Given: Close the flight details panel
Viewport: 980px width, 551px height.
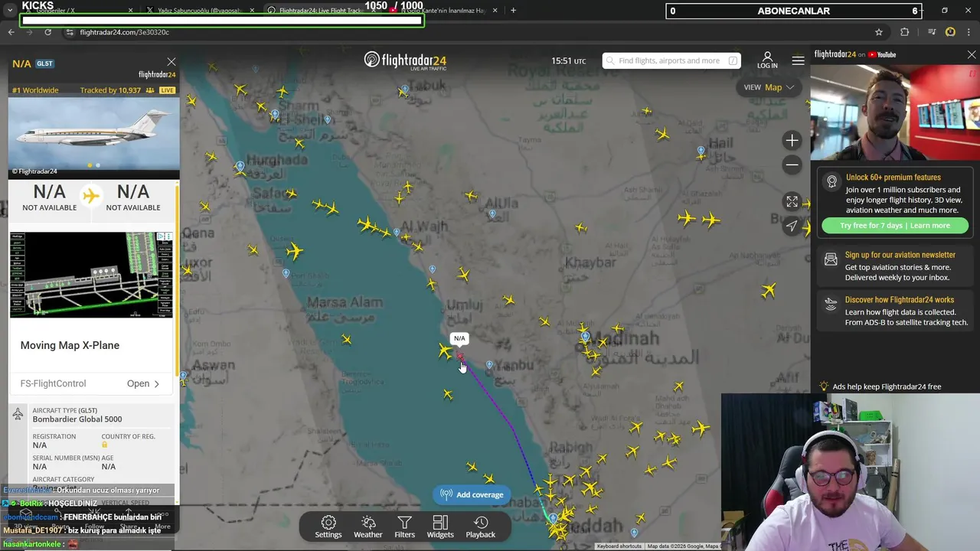Looking at the screenshot, I should [171, 62].
